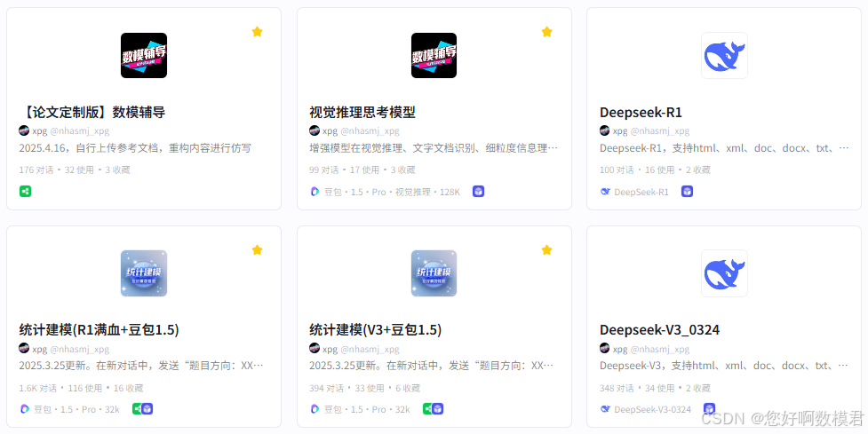Click xpg avatar on 统计建模(R1满血+豆包1.5) card
Screen dimensions: 868x434
24,348
